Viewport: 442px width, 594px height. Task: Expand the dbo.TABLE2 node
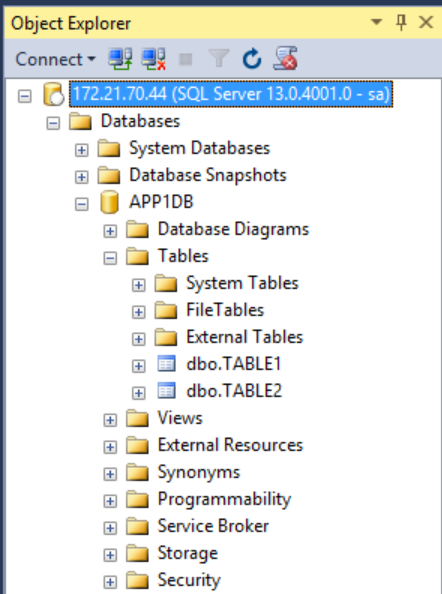tap(138, 393)
